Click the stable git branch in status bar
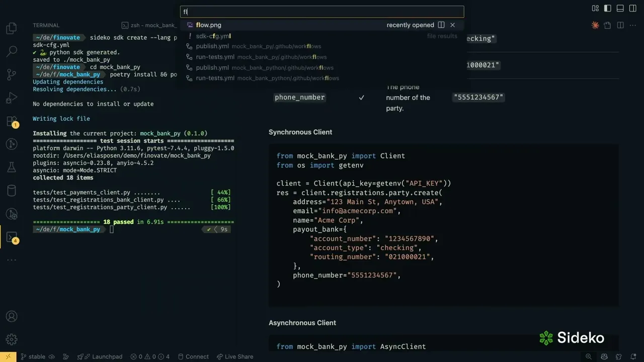The width and height of the screenshot is (644, 362). [33, 356]
